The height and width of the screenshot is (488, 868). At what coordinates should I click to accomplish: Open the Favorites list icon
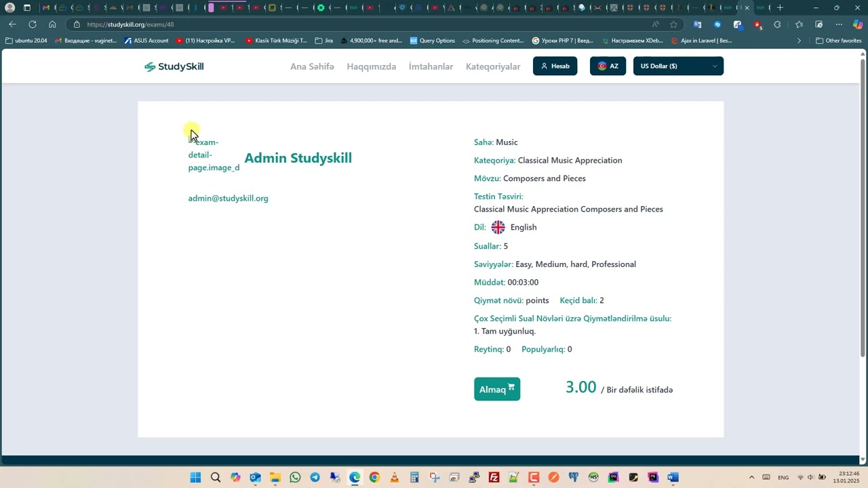click(799, 24)
